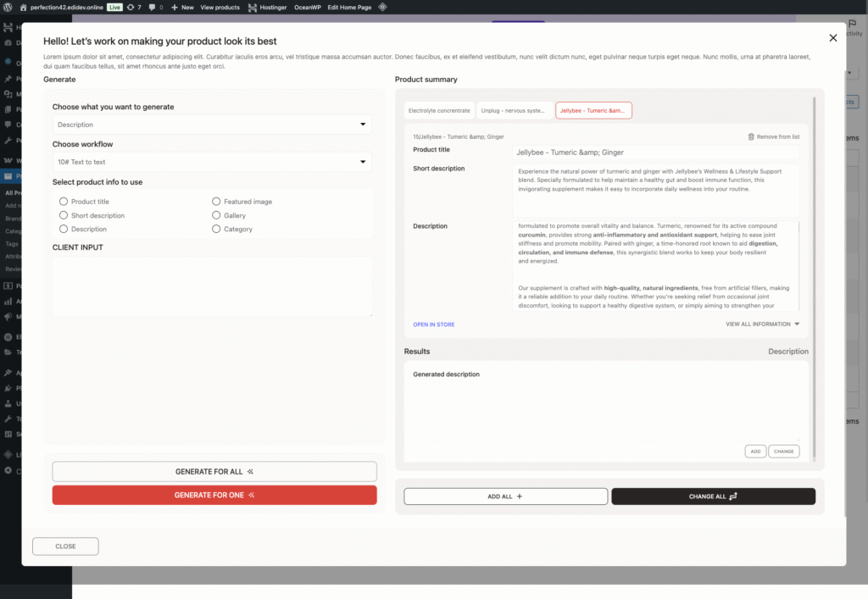Click the updates icon showing 7
Image resolution: width=868 pixels, height=599 pixels.
pyautogui.click(x=130, y=7)
